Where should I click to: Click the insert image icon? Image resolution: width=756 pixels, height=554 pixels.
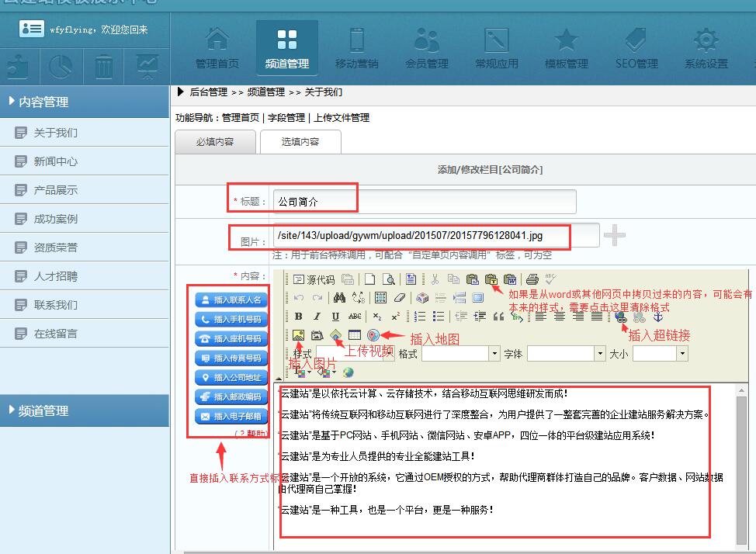click(x=298, y=335)
